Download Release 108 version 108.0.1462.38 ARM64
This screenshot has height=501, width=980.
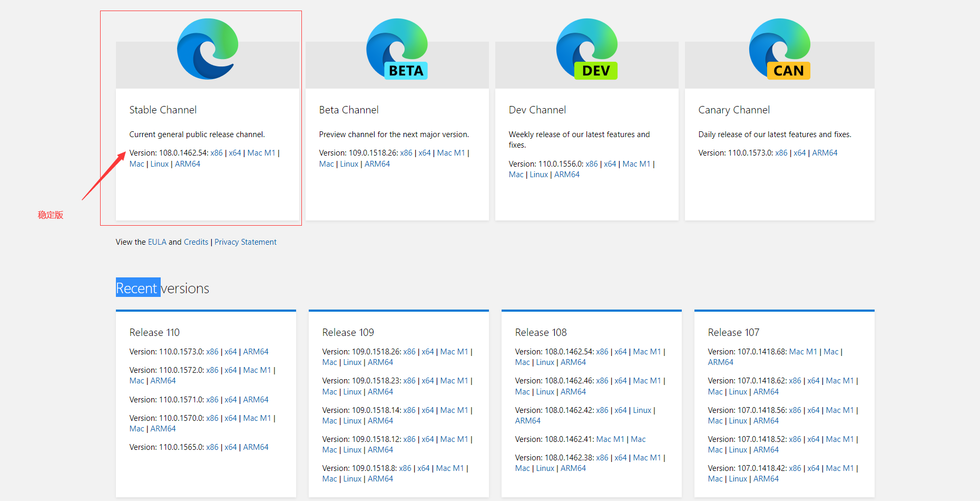[573, 468]
